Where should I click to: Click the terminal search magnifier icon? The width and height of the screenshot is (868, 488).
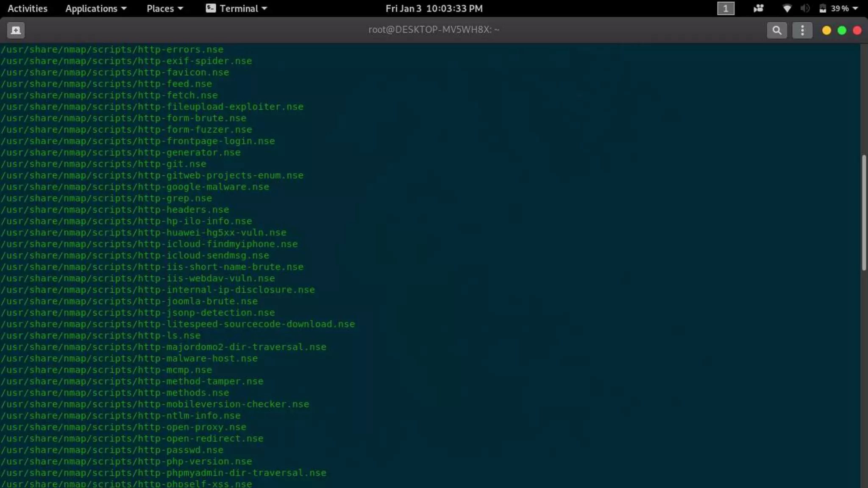pyautogui.click(x=776, y=30)
